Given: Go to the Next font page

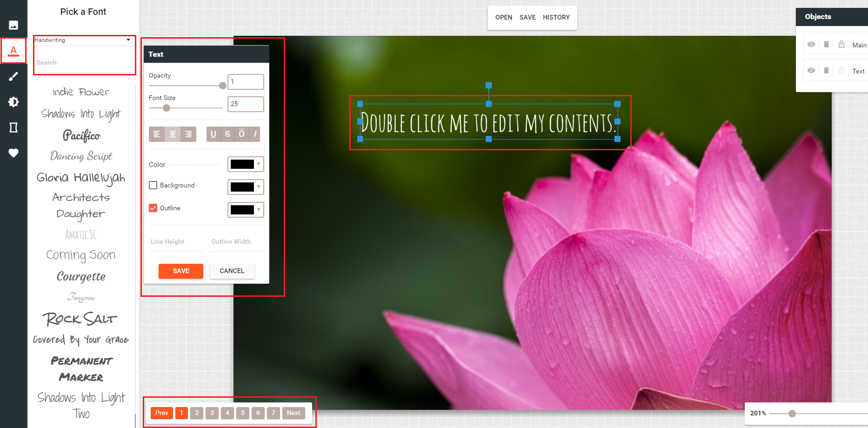Looking at the screenshot, I should pyautogui.click(x=293, y=413).
